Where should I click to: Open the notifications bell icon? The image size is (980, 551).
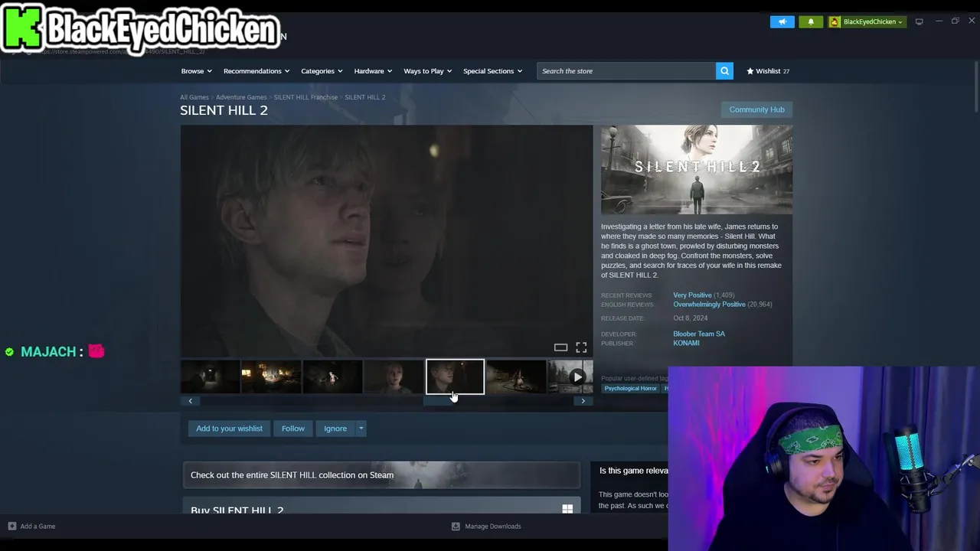click(x=811, y=21)
